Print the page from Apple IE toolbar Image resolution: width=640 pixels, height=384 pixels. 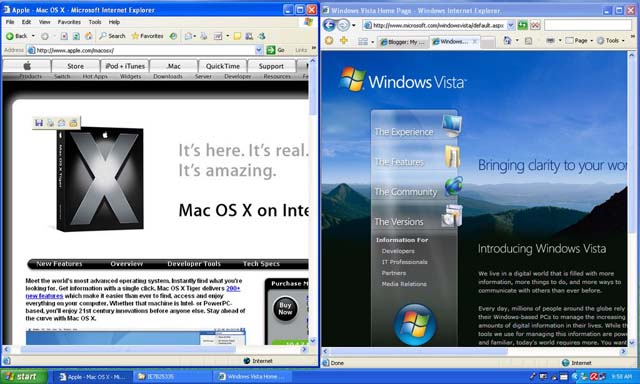204,36
